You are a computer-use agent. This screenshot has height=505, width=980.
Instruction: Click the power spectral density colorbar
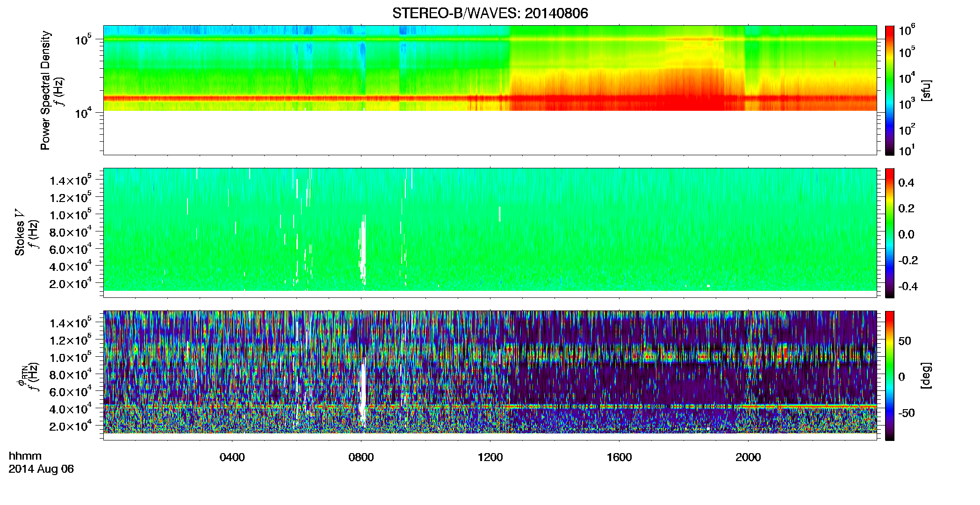click(x=890, y=90)
